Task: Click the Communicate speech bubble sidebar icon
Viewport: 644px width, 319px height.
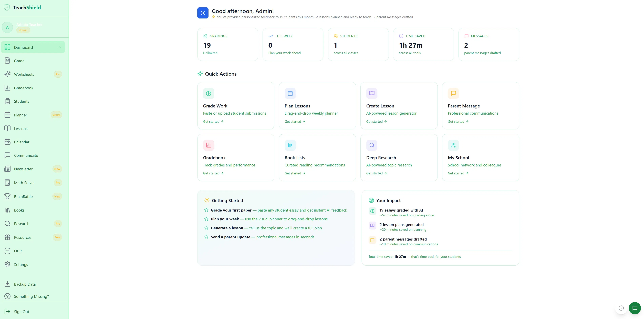Action: [7, 155]
